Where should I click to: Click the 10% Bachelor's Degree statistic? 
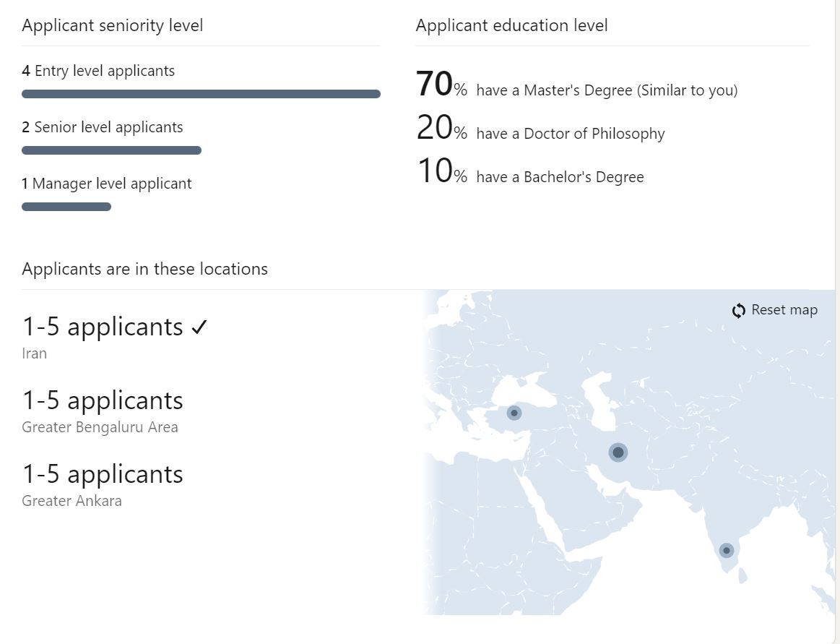tap(530, 173)
